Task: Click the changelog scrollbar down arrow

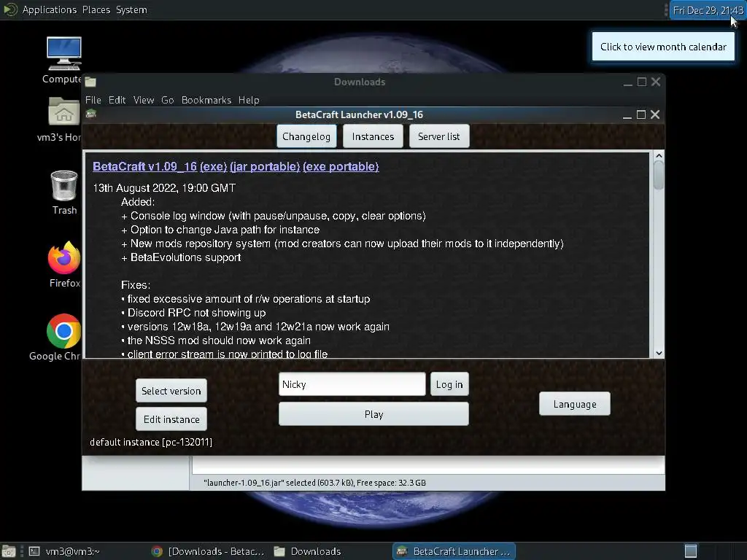Action: [x=659, y=353]
